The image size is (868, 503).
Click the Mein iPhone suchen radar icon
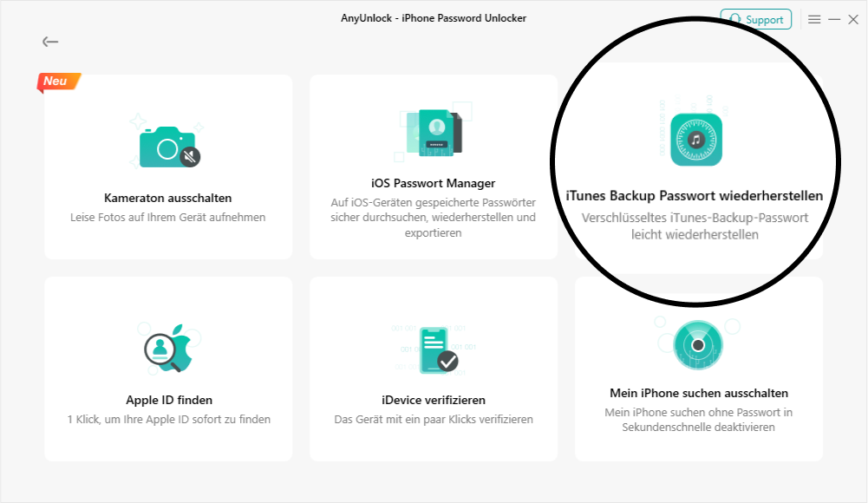click(x=698, y=345)
